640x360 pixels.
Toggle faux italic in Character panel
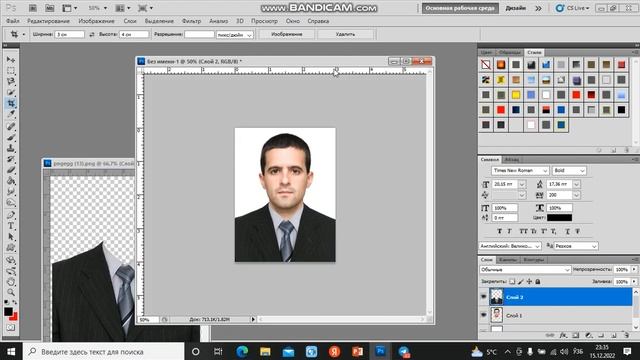509,231
